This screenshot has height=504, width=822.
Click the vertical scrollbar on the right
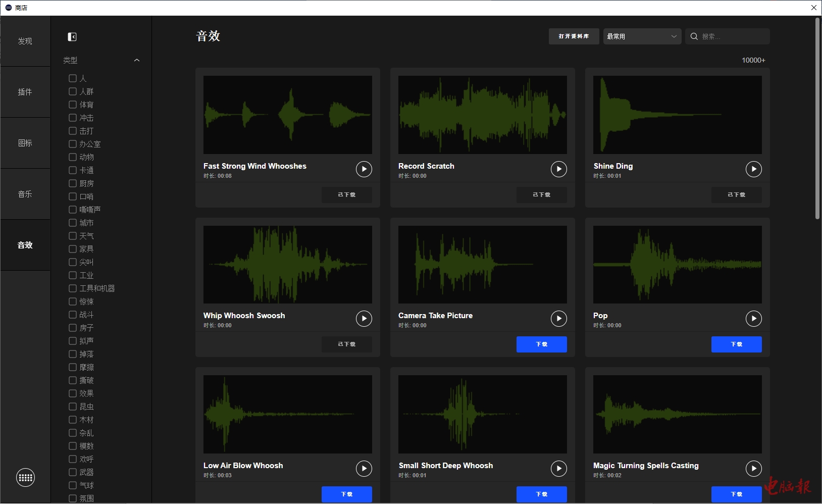[817, 119]
